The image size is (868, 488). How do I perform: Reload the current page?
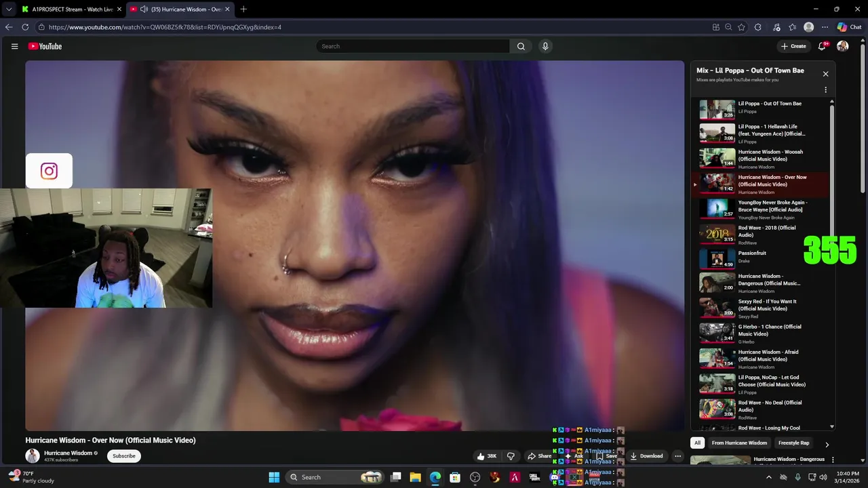[25, 27]
